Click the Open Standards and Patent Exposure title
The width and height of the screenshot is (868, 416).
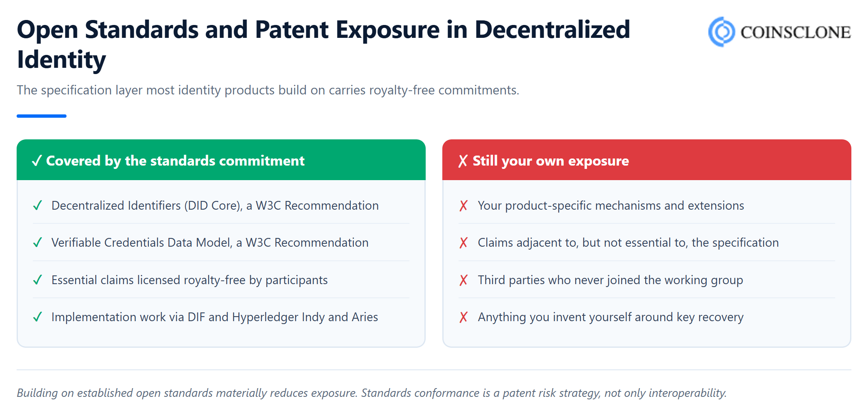pos(323,45)
